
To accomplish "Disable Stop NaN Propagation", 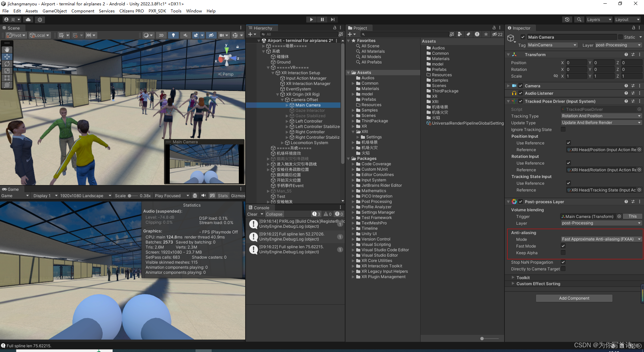I will click(563, 262).
